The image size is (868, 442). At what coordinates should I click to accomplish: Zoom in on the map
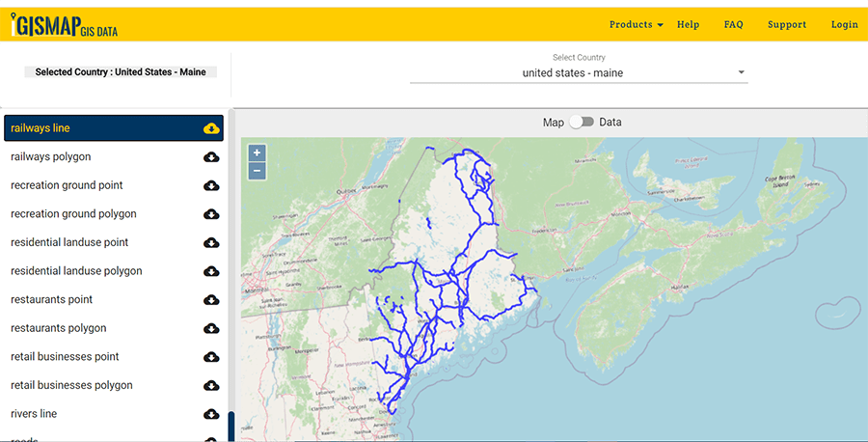(x=257, y=152)
